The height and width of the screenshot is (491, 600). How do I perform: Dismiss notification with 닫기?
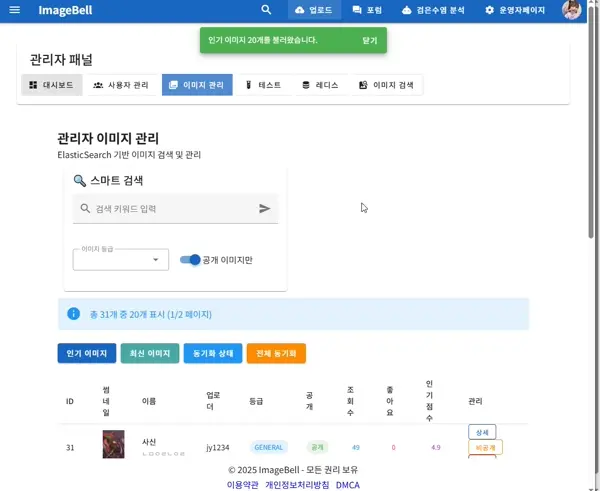(370, 41)
